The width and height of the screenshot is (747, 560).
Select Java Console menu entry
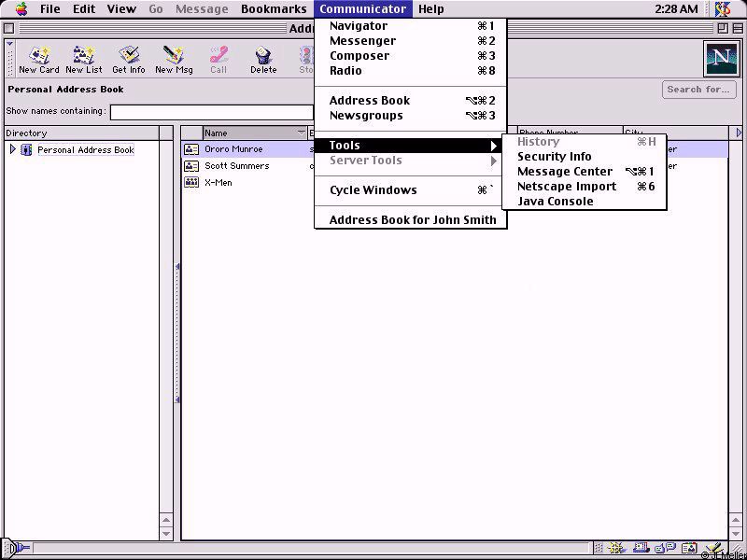(x=555, y=202)
